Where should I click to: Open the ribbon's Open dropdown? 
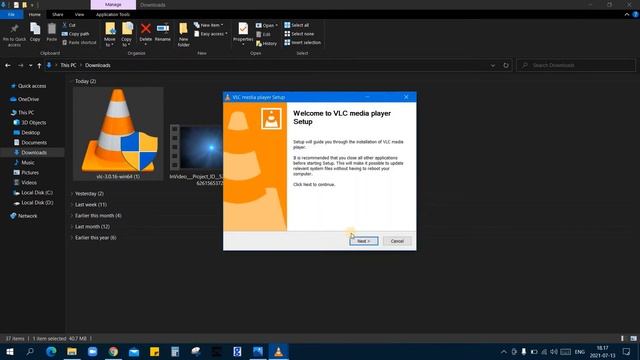coord(267,25)
